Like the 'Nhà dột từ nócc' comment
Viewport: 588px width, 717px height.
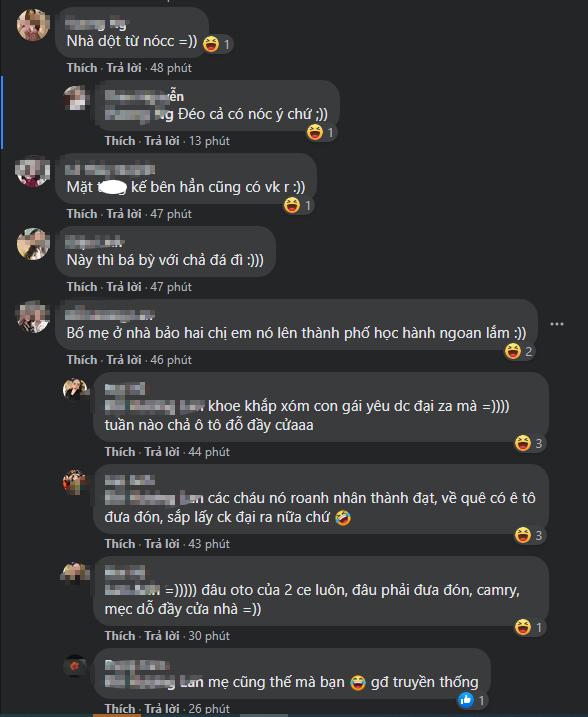82,68
